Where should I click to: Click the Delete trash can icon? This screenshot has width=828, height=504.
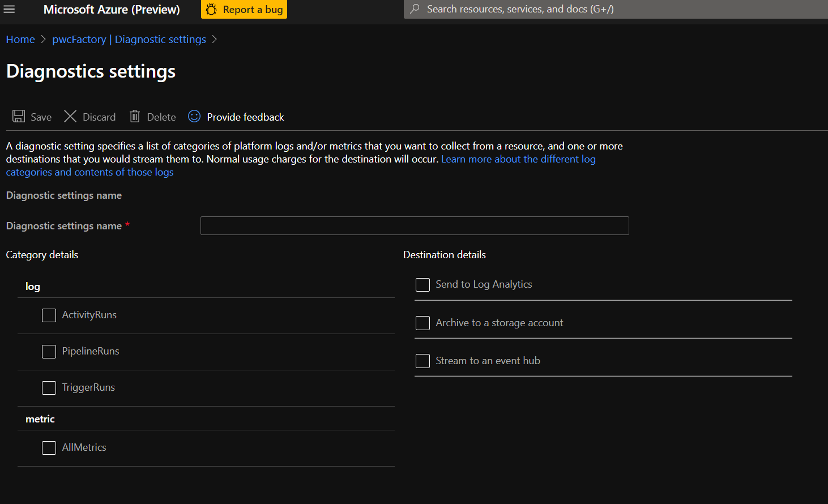tap(135, 117)
